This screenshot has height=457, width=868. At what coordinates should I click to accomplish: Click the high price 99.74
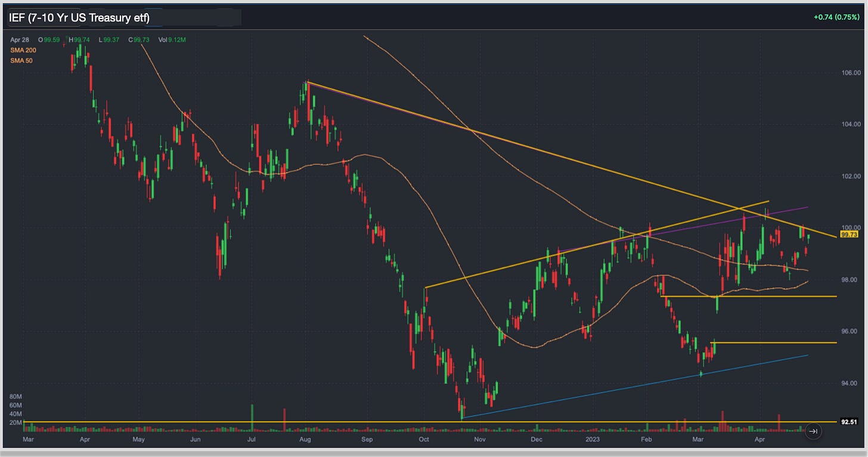[x=82, y=40]
